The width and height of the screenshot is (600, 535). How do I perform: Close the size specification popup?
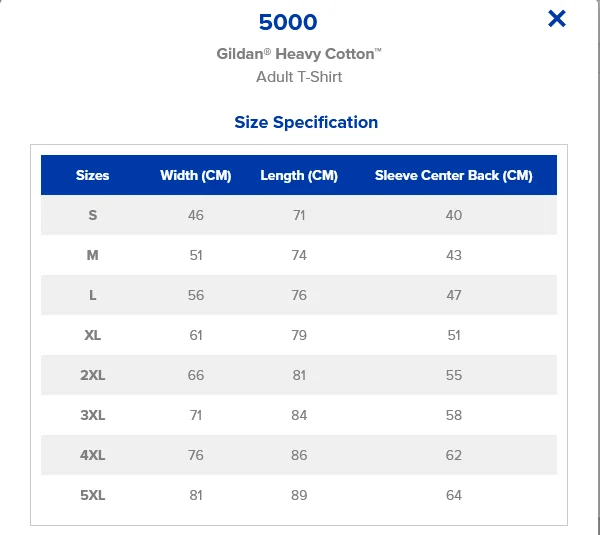557,18
